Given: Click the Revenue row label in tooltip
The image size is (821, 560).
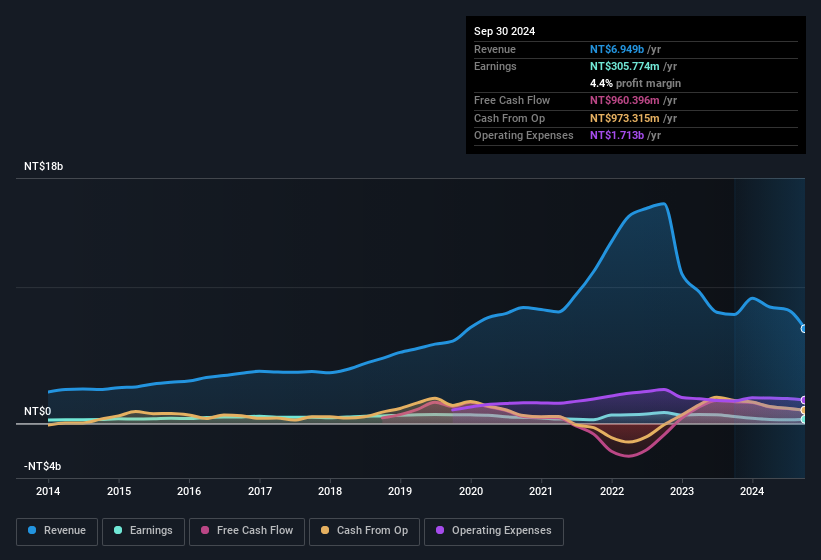Looking at the screenshot, I should tap(495, 49).
